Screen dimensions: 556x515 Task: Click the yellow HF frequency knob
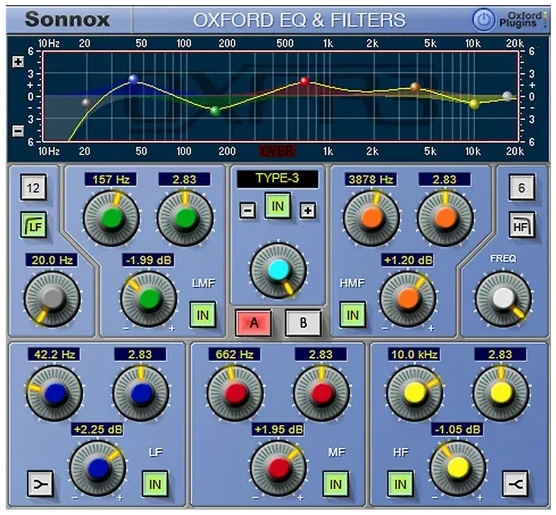[x=415, y=393]
